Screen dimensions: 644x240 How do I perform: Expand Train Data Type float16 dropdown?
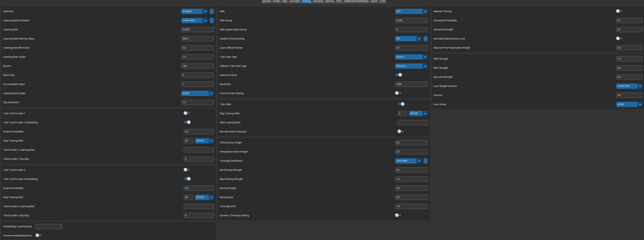click(x=411, y=57)
